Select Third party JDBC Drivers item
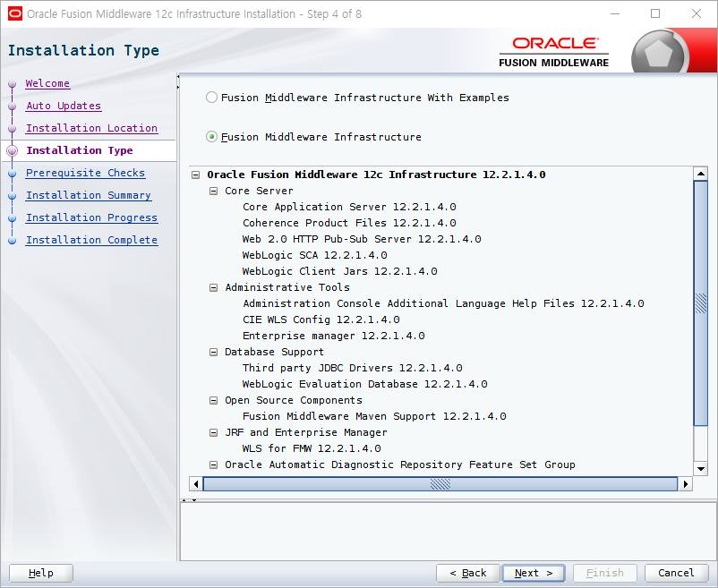Viewport: 718px width, 588px height. click(352, 368)
